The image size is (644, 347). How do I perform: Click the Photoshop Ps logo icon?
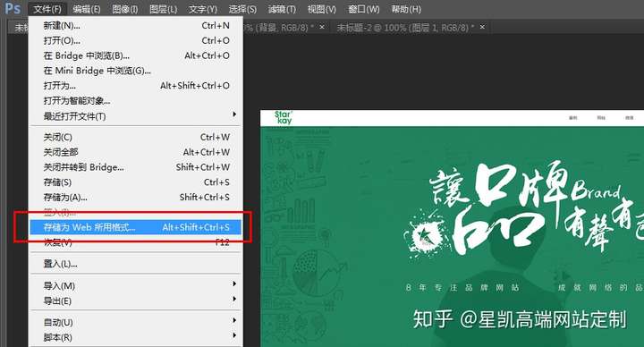[x=13, y=8]
